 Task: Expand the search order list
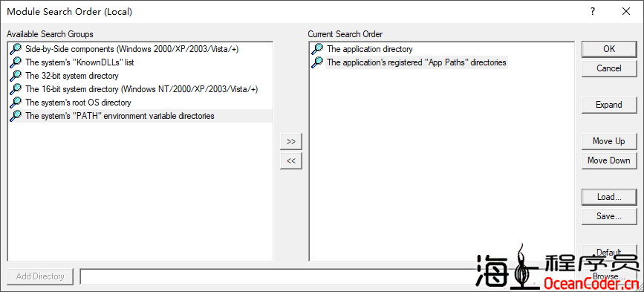click(608, 105)
